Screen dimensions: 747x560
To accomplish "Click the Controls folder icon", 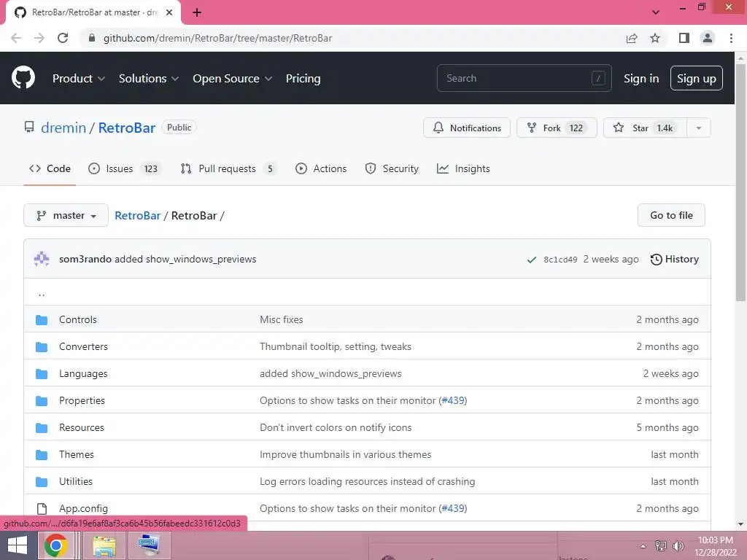I will [42, 320].
